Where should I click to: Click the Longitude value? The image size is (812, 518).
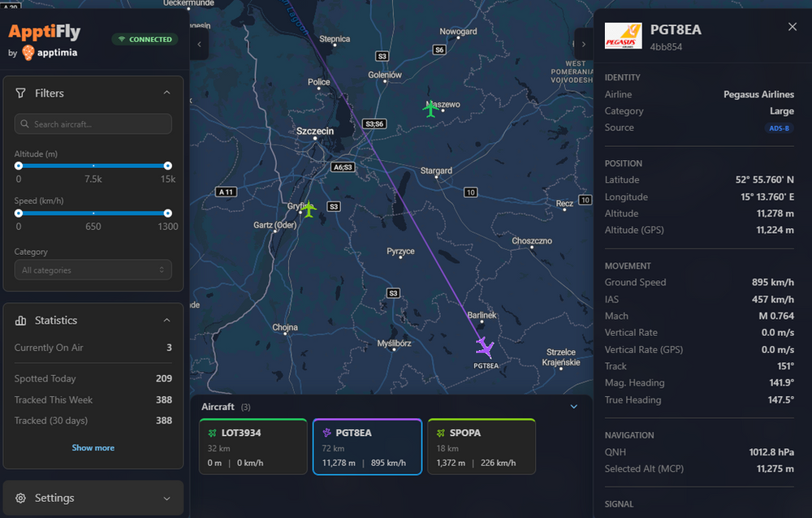pyautogui.click(x=767, y=196)
